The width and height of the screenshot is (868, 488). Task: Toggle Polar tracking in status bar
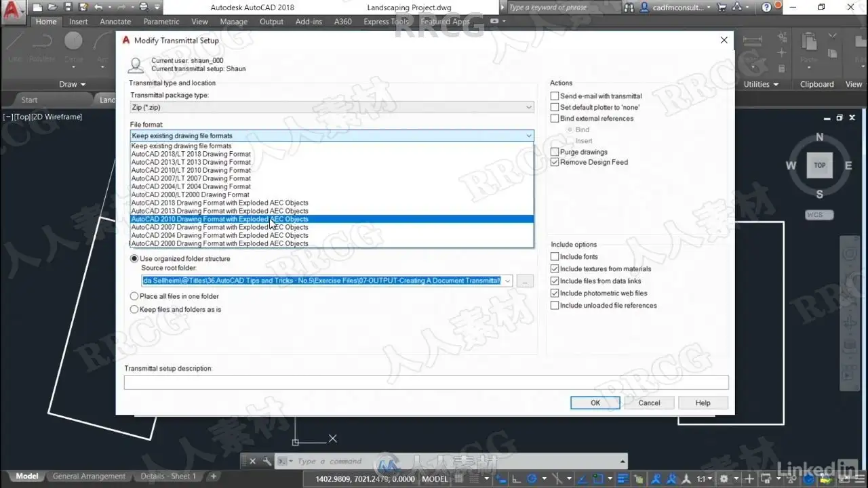532,479
